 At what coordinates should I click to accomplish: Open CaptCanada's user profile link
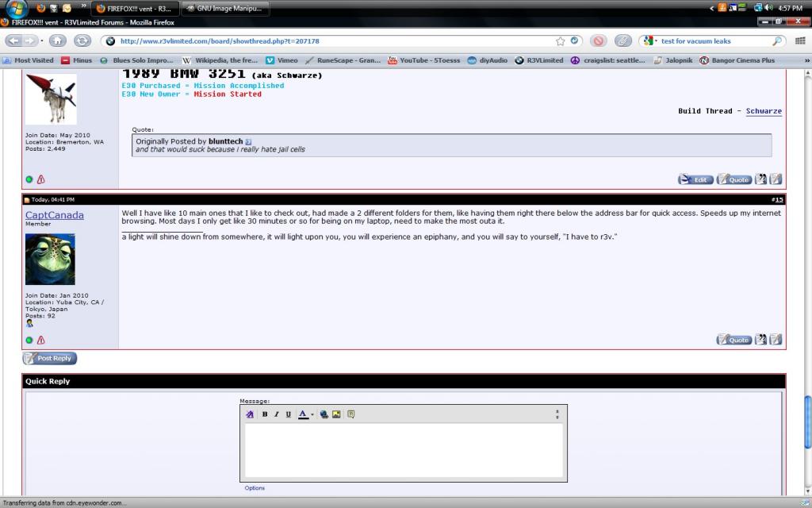(x=54, y=215)
